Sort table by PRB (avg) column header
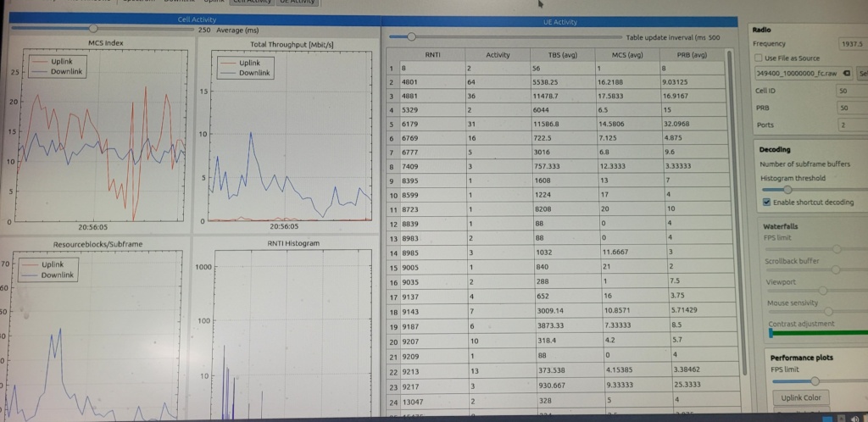 coord(692,55)
